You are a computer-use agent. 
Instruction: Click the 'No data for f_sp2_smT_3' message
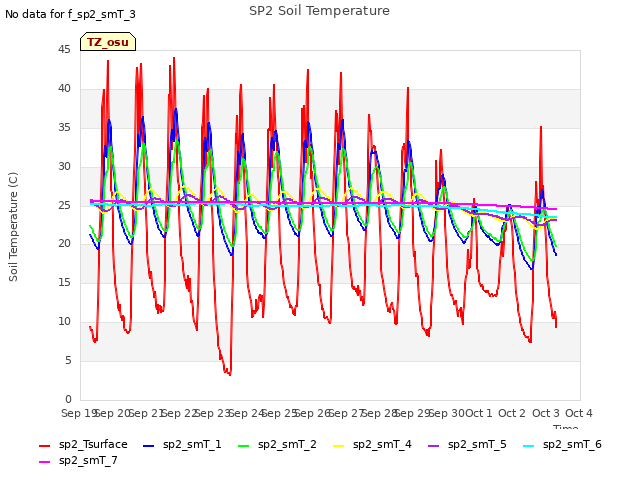(70, 14)
